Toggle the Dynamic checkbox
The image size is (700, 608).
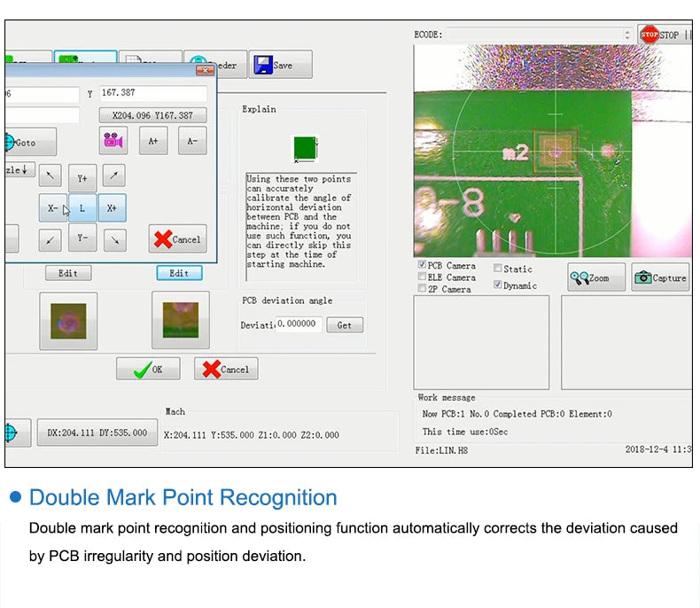(x=498, y=285)
